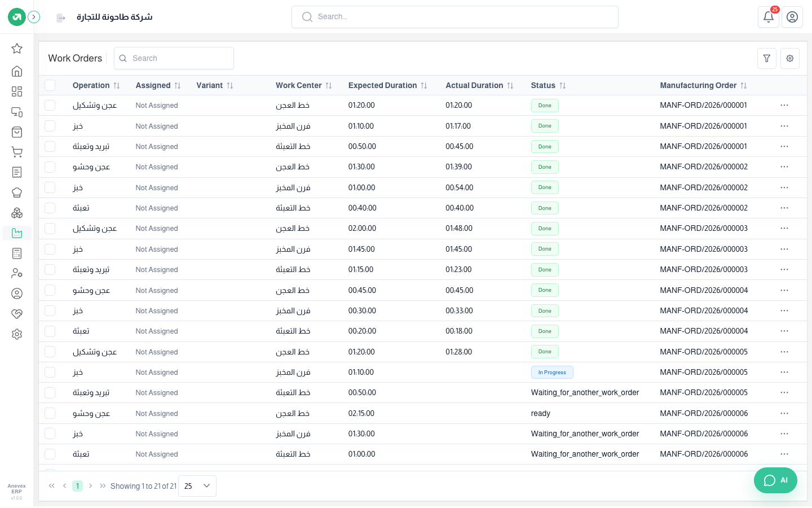Check the ready status row checkbox

pos(50,414)
